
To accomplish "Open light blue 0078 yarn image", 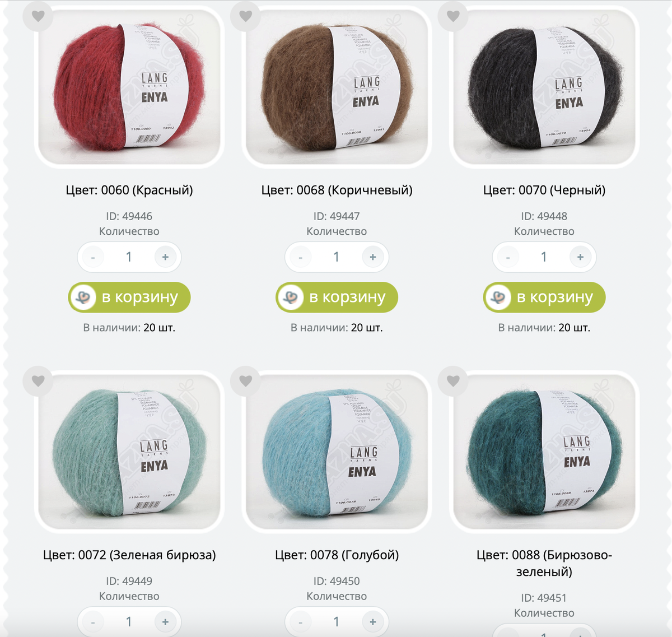I will pos(337,451).
